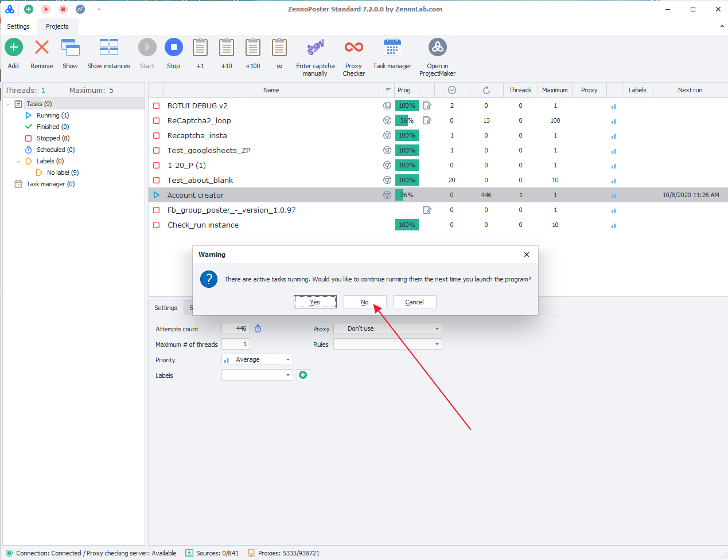Click Enter captcha manually icon
Screen dimensions: 728x560
315,48
